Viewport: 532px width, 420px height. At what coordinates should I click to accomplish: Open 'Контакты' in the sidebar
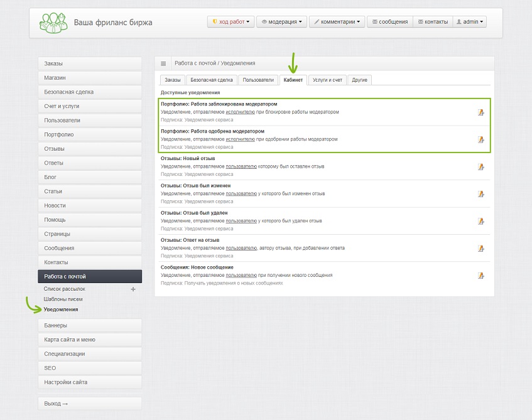click(x=90, y=262)
